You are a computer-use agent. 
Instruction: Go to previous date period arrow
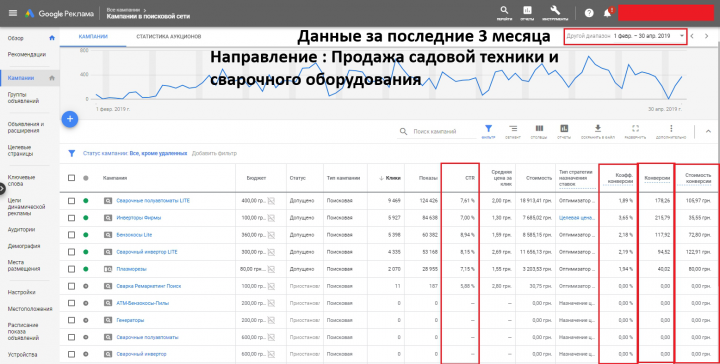[x=692, y=36]
